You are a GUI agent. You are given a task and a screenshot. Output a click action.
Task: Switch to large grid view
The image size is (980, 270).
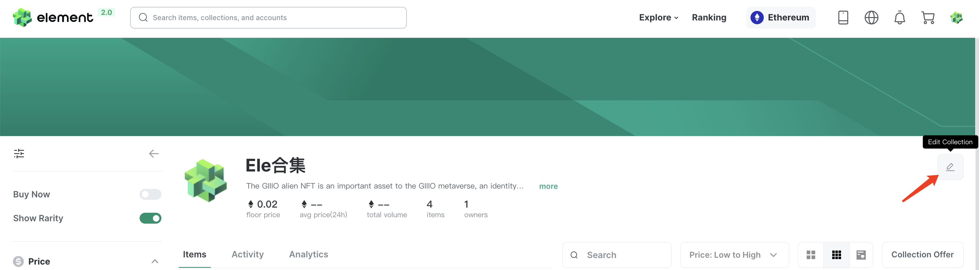[x=811, y=255]
